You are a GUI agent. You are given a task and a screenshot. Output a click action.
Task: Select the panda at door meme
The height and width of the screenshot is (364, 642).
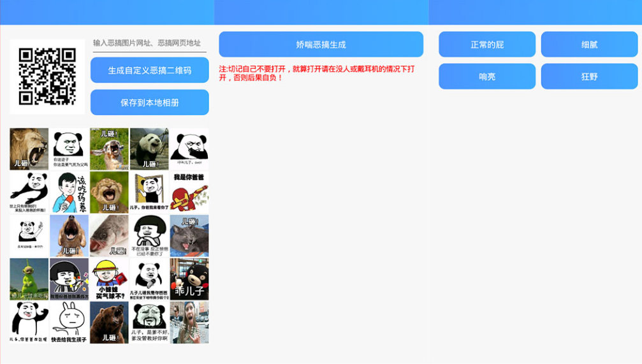(x=149, y=193)
